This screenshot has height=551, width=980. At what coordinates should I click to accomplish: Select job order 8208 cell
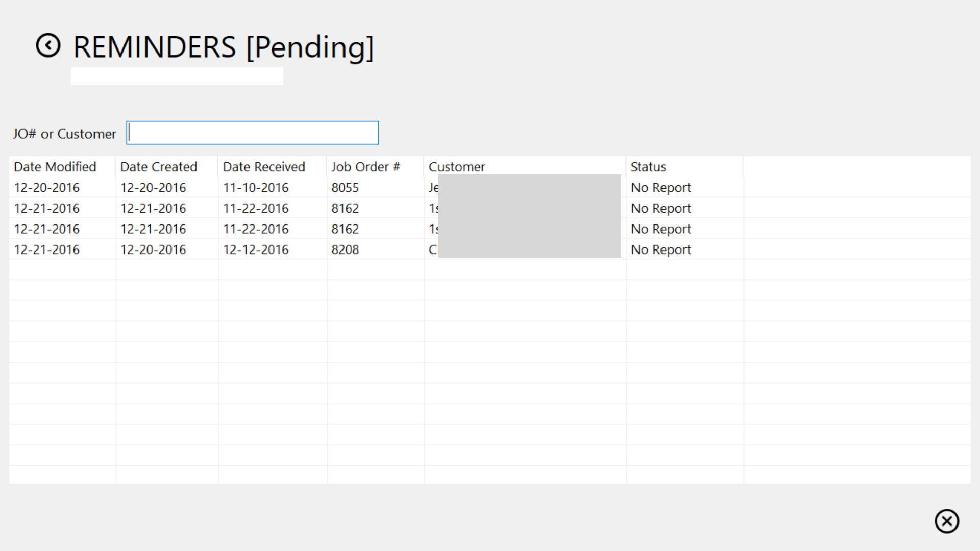click(x=345, y=249)
